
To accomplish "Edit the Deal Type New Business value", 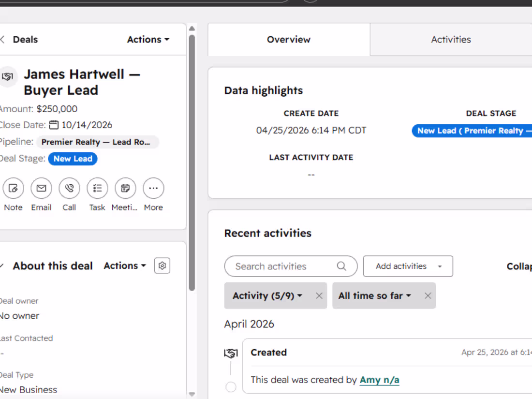I will click(x=29, y=390).
